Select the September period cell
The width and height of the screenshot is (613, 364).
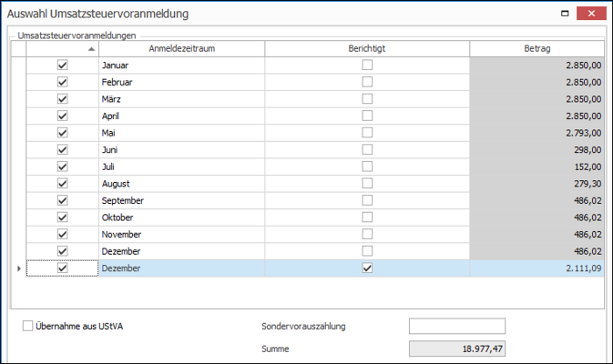[x=182, y=200]
